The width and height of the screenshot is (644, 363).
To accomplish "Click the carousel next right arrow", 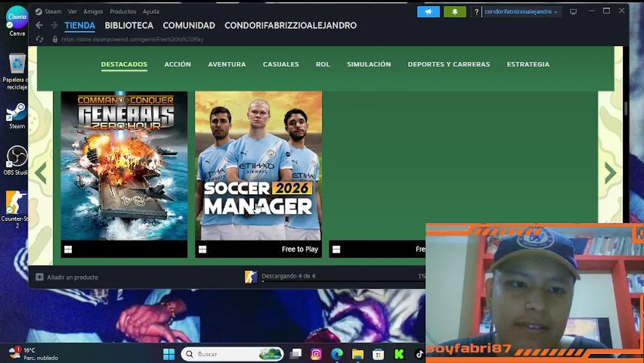I will (610, 173).
